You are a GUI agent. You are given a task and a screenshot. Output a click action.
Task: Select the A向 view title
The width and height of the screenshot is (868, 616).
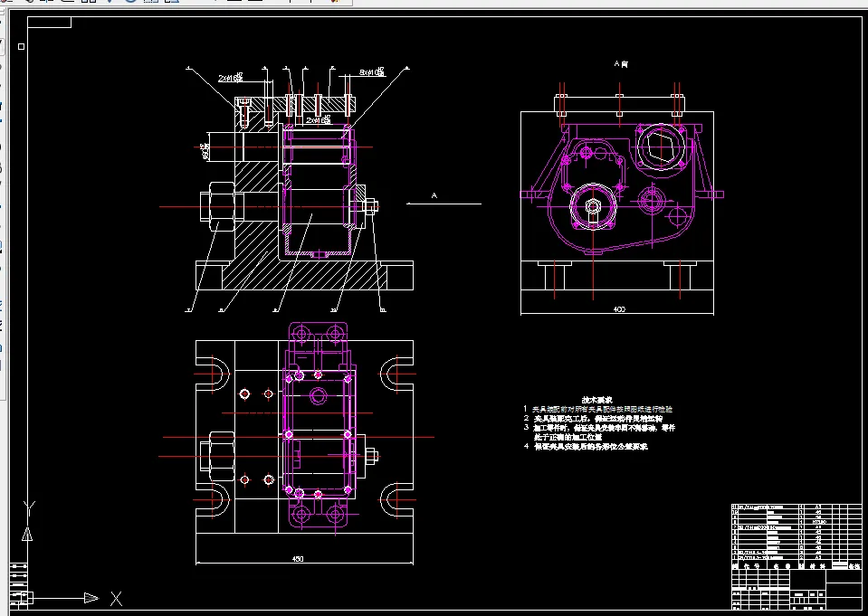click(621, 64)
